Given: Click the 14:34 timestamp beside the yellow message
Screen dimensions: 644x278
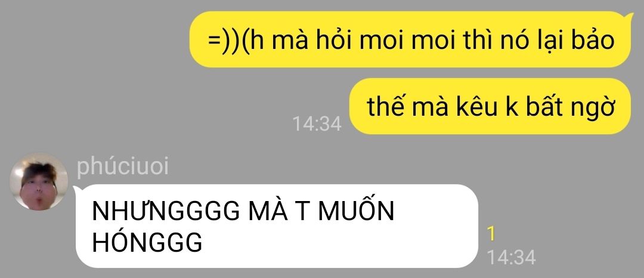Looking at the screenshot, I should pyautogui.click(x=317, y=123).
